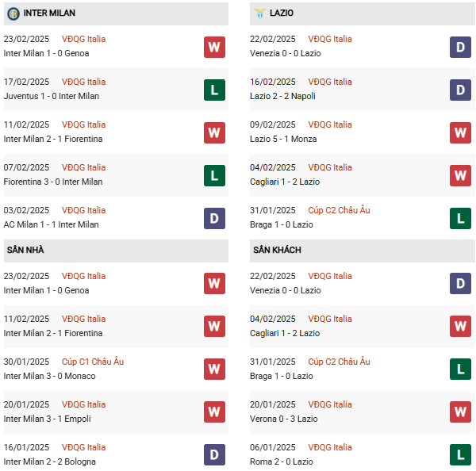Click the Inter Milan club logo
476x471 pixels.
pyautogui.click(x=13, y=13)
